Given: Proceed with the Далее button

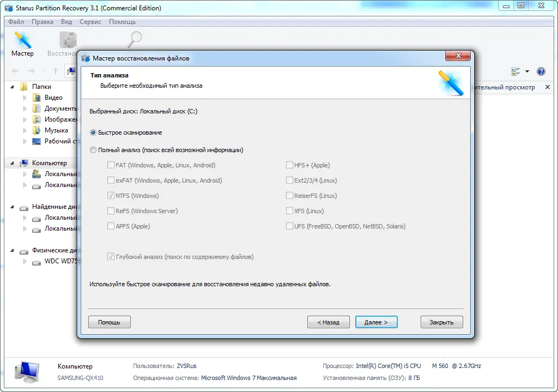Looking at the screenshot, I should tap(376, 322).
